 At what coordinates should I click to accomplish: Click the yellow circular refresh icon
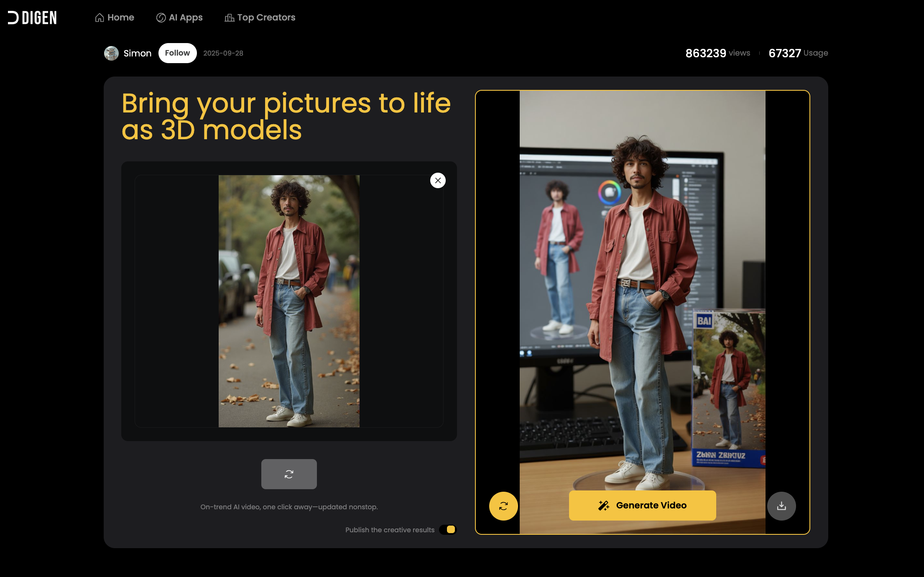503,506
